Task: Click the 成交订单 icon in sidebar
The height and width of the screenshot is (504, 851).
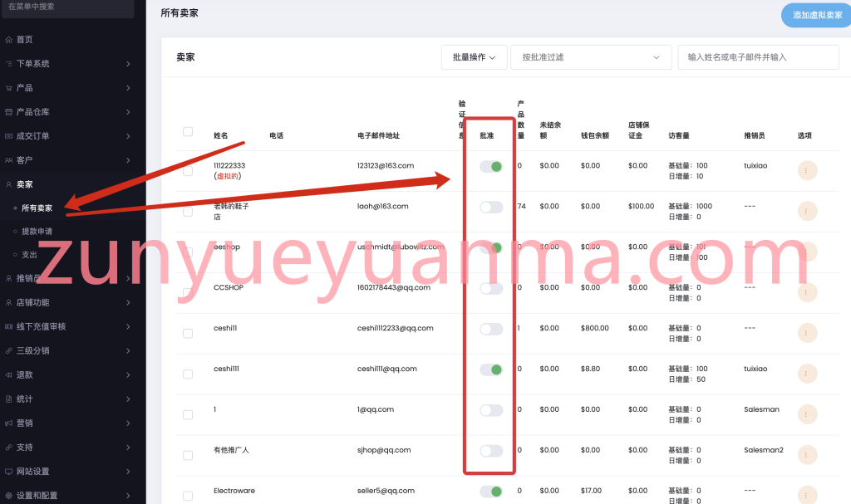Action: [x=8, y=136]
